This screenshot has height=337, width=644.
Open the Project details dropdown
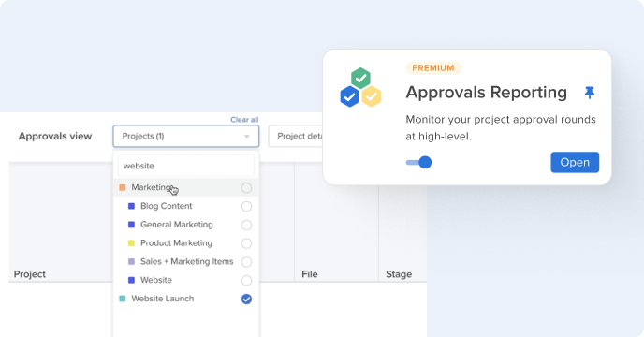point(296,137)
